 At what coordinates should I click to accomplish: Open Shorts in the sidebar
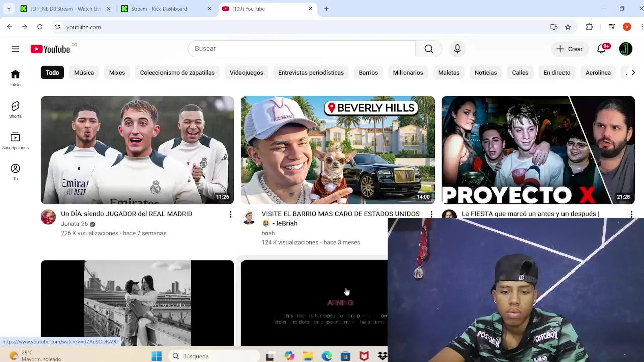[15, 109]
